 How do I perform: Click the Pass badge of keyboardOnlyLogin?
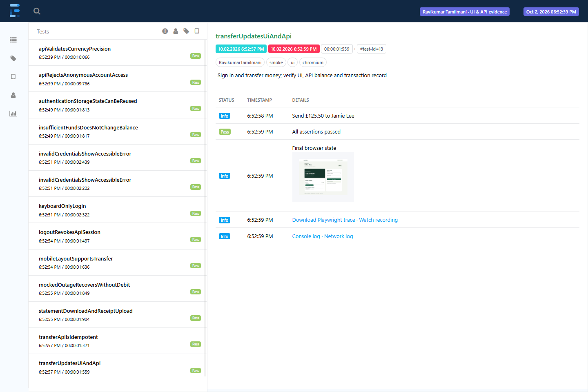[x=196, y=214]
